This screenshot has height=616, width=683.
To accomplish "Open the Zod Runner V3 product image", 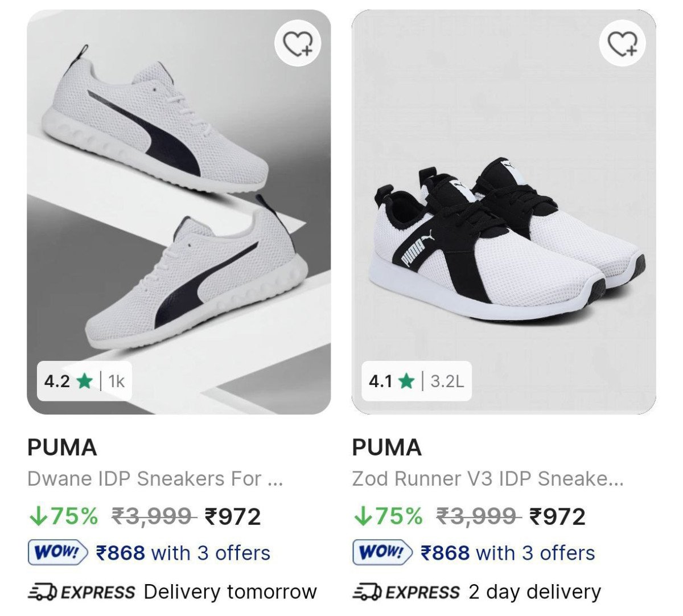I will 503,228.
